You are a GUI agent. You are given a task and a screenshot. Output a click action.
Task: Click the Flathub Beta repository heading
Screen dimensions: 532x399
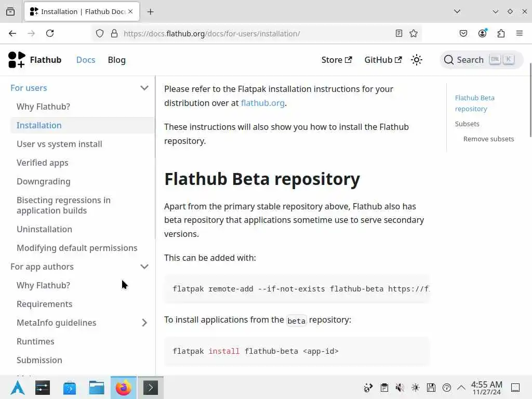(262, 179)
